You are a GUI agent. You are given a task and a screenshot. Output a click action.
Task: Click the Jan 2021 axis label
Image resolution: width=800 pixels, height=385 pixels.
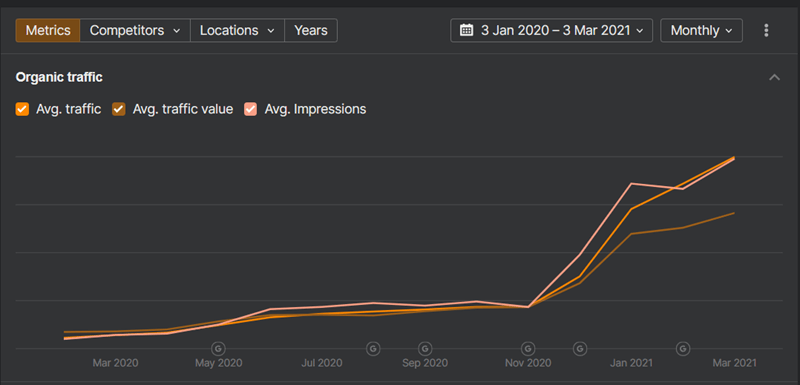pos(632,364)
